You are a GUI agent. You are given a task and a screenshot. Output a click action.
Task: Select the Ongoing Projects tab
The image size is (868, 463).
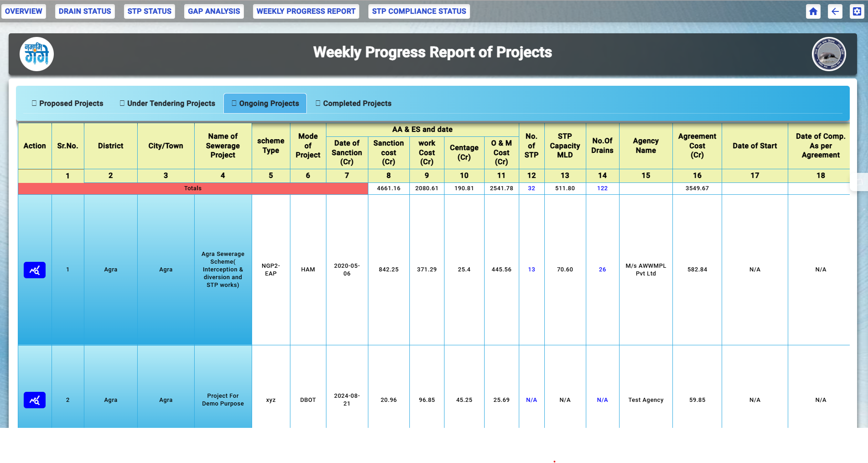[x=265, y=104]
